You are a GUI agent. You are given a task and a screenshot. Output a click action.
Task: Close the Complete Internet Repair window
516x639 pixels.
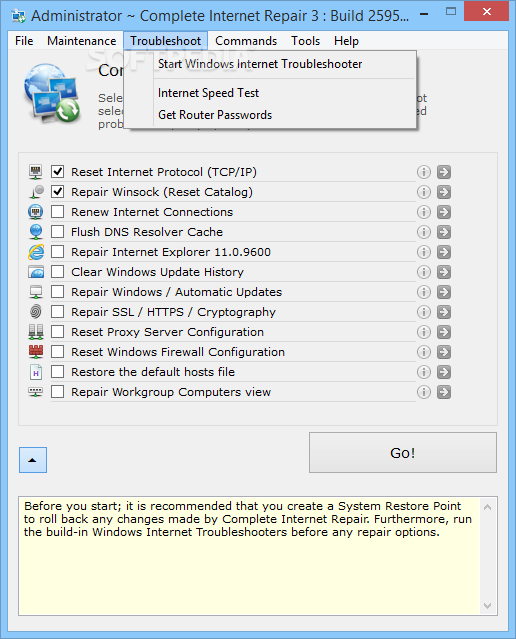point(486,11)
